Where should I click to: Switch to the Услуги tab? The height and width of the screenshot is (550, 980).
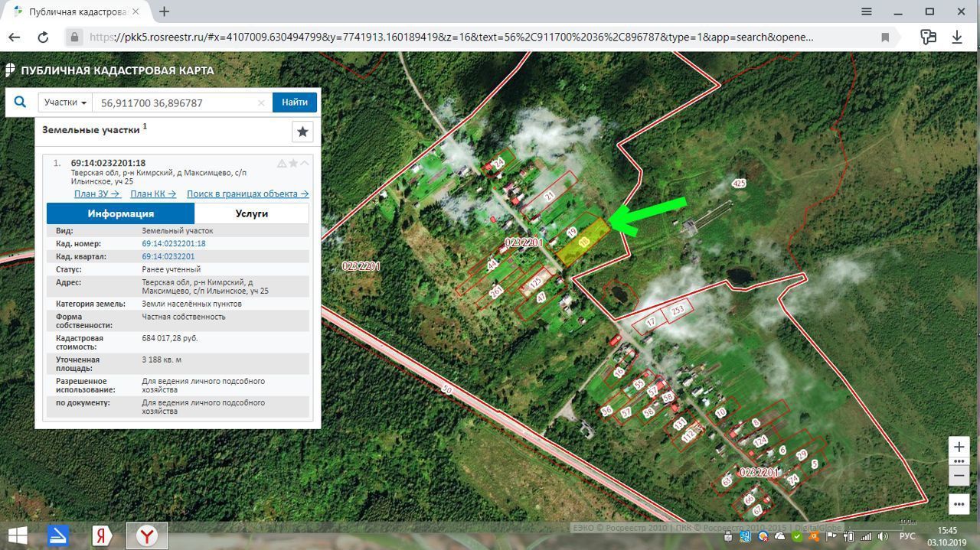tap(252, 213)
